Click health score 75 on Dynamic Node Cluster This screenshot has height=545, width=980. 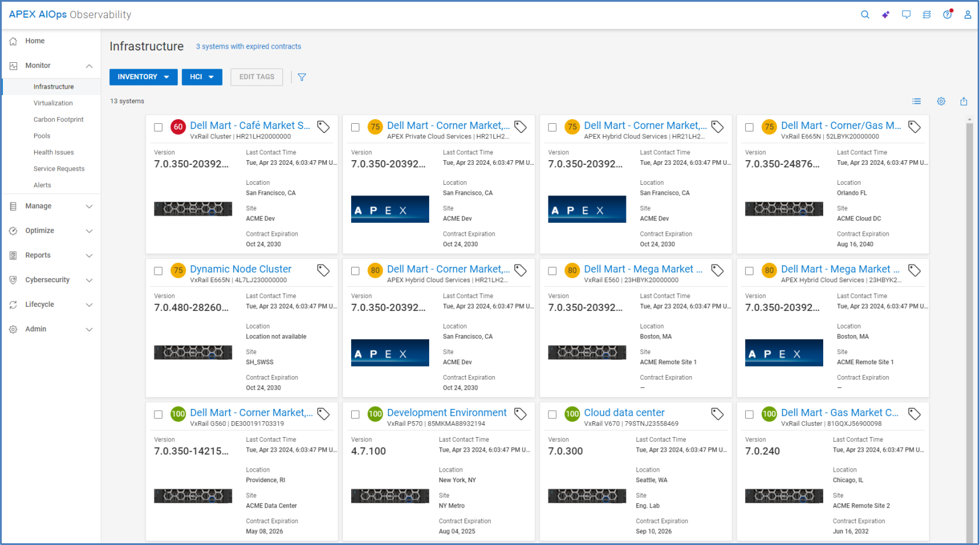178,270
